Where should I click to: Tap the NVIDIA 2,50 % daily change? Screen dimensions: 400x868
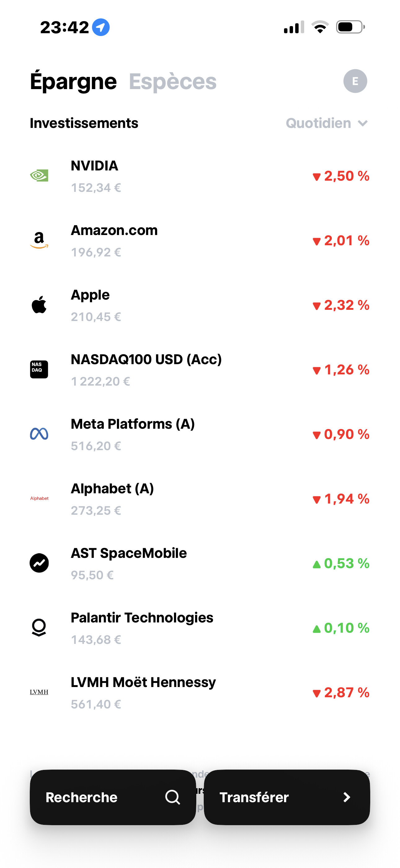tap(341, 176)
